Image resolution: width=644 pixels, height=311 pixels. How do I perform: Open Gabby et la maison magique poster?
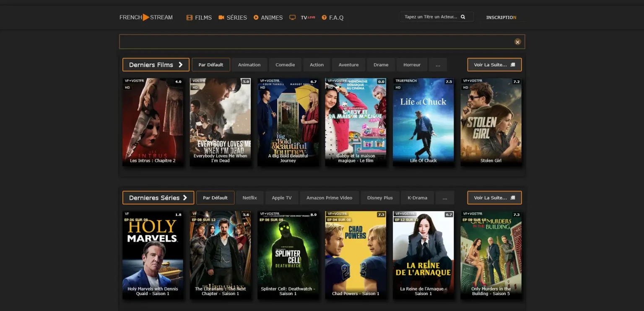356,122
